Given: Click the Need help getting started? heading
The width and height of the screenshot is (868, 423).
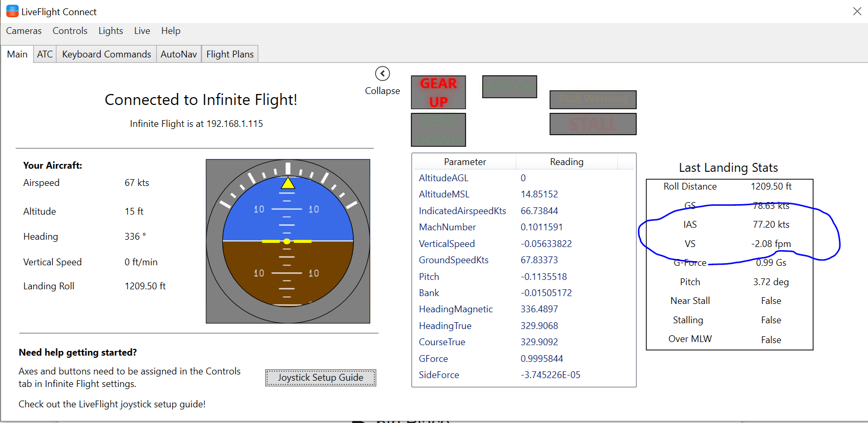Looking at the screenshot, I should (x=78, y=352).
